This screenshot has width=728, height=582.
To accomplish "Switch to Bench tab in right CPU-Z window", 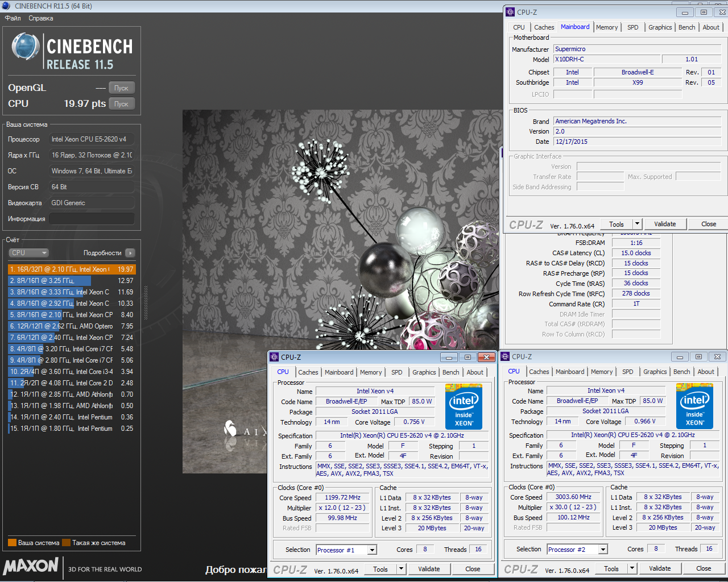I will [682, 372].
